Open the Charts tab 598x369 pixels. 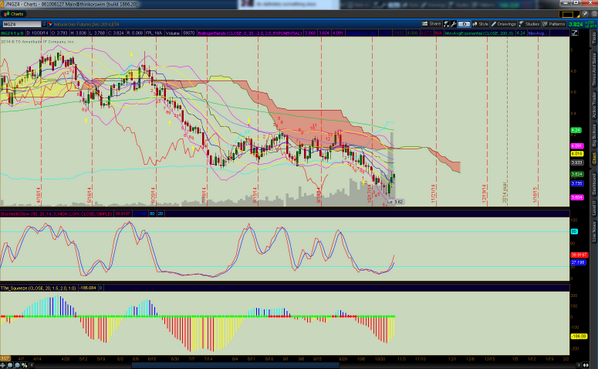[14, 14]
